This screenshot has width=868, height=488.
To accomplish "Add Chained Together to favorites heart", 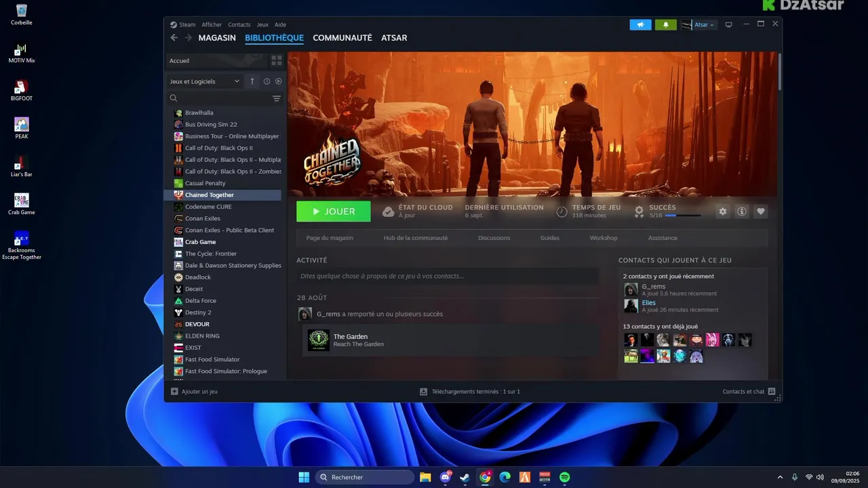I will [761, 211].
